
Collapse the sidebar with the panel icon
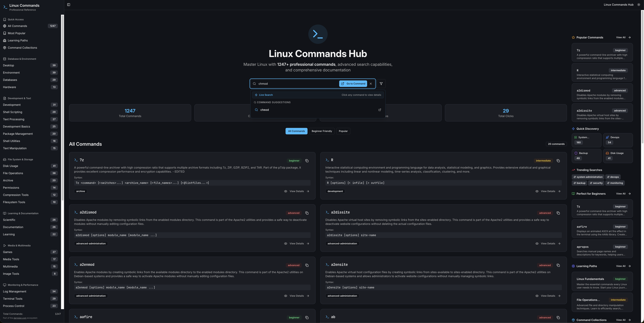(x=69, y=5)
